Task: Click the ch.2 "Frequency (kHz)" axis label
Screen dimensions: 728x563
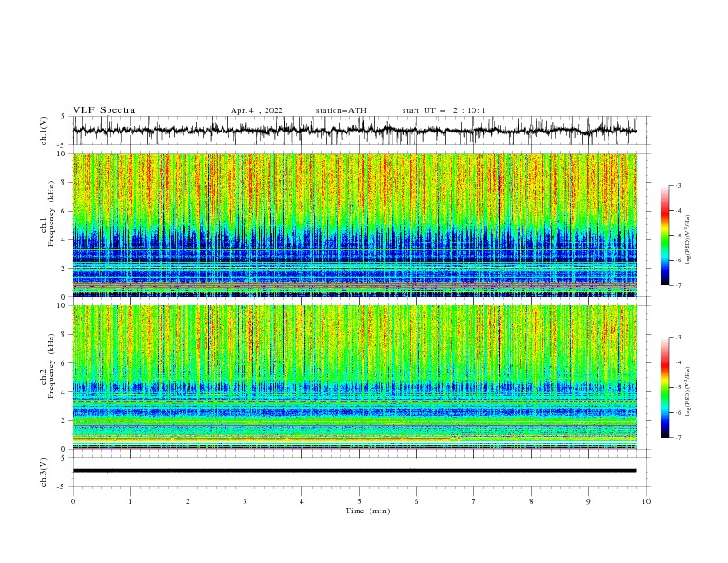Action: click(51, 365)
